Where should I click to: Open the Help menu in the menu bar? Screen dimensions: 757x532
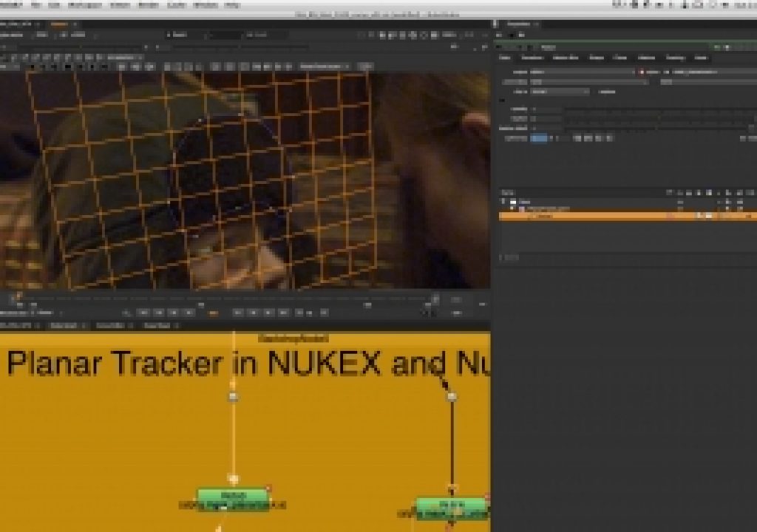pyautogui.click(x=232, y=5)
